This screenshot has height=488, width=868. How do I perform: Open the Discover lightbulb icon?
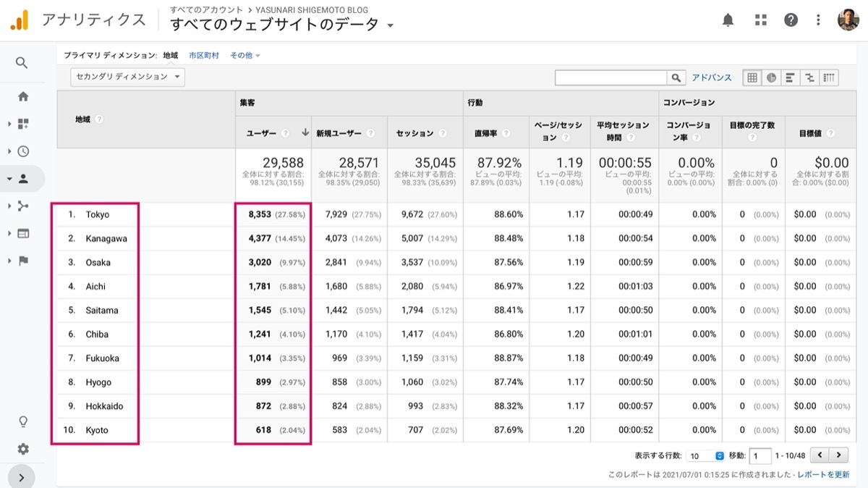(23, 421)
